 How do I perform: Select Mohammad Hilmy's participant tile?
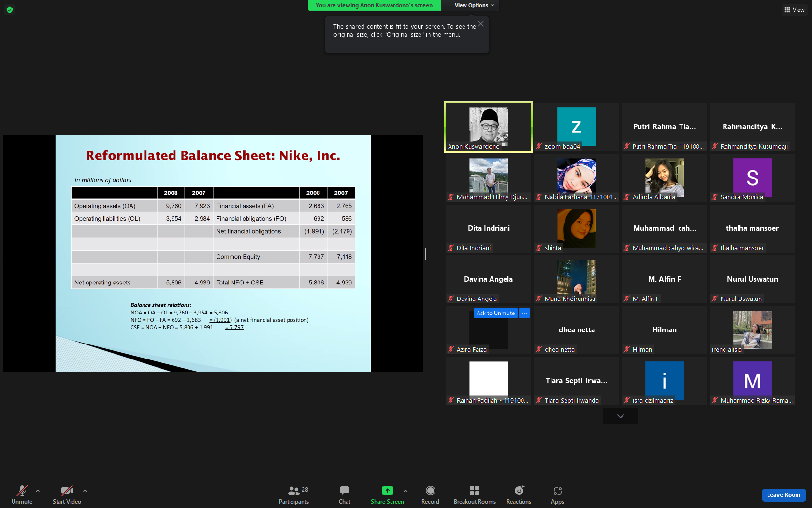pyautogui.click(x=489, y=178)
